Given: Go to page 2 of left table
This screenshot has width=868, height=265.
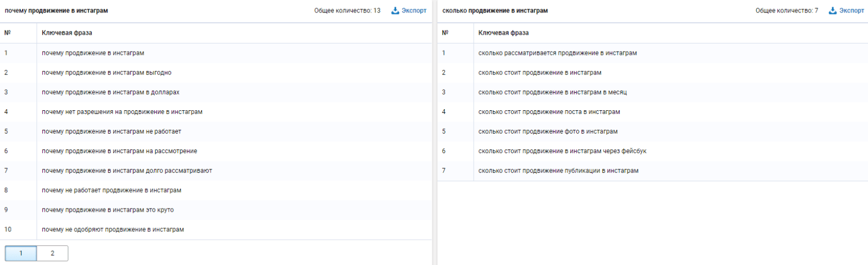Looking at the screenshot, I should point(53,253).
